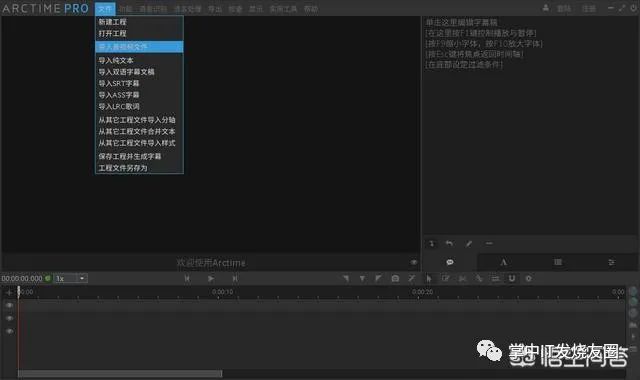The height and width of the screenshot is (380, 640).
Task: Click the undo arrow below text panel
Action: 449,244
